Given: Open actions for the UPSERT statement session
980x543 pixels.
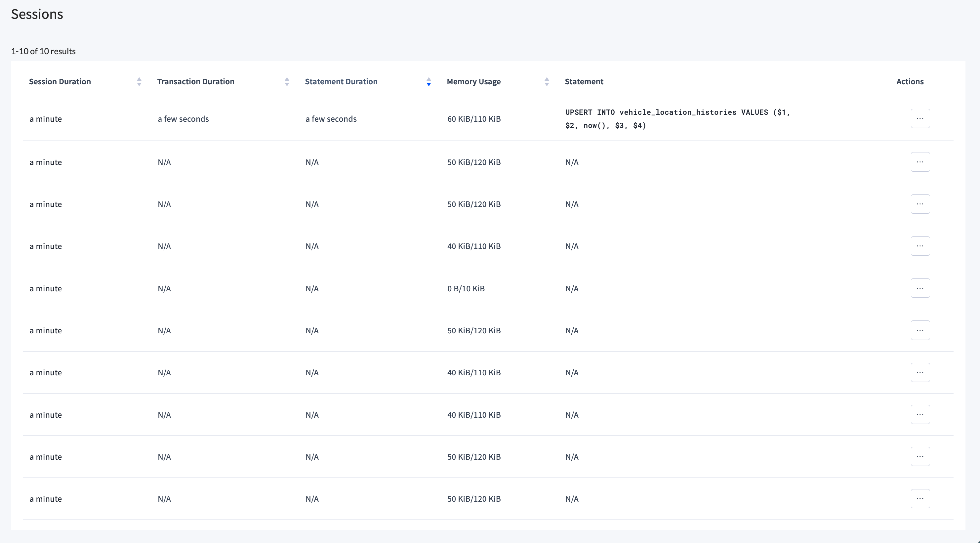Looking at the screenshot, I should click(x=920, y=118).
